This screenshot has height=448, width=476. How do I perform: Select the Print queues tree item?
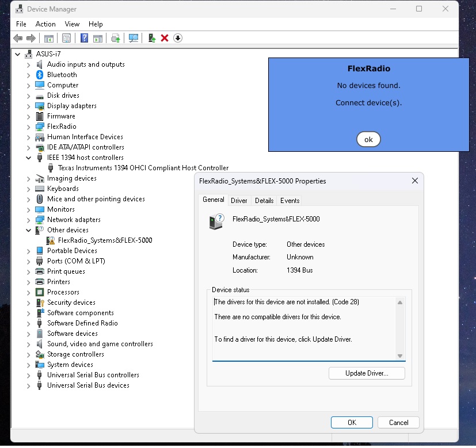(66, 271)
